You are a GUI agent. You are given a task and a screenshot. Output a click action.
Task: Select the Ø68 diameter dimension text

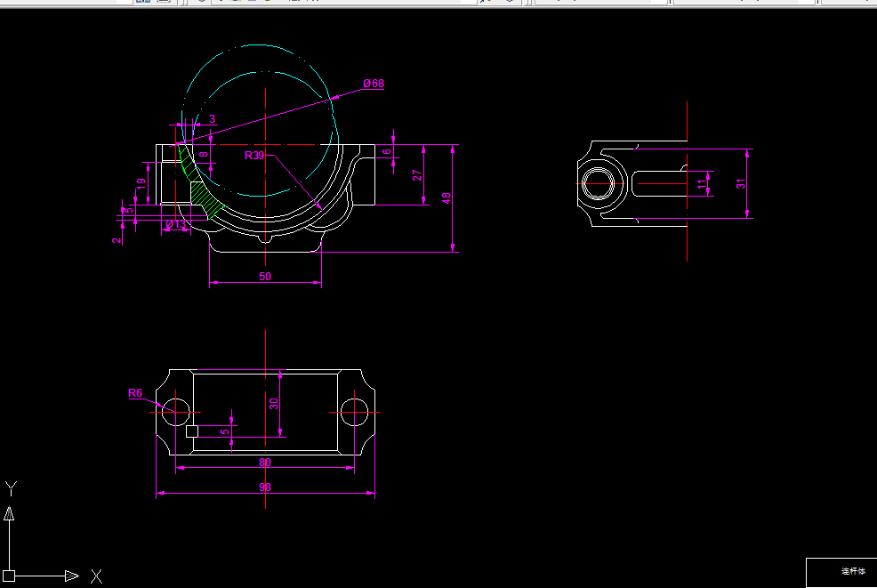click(x=373, y=84)
